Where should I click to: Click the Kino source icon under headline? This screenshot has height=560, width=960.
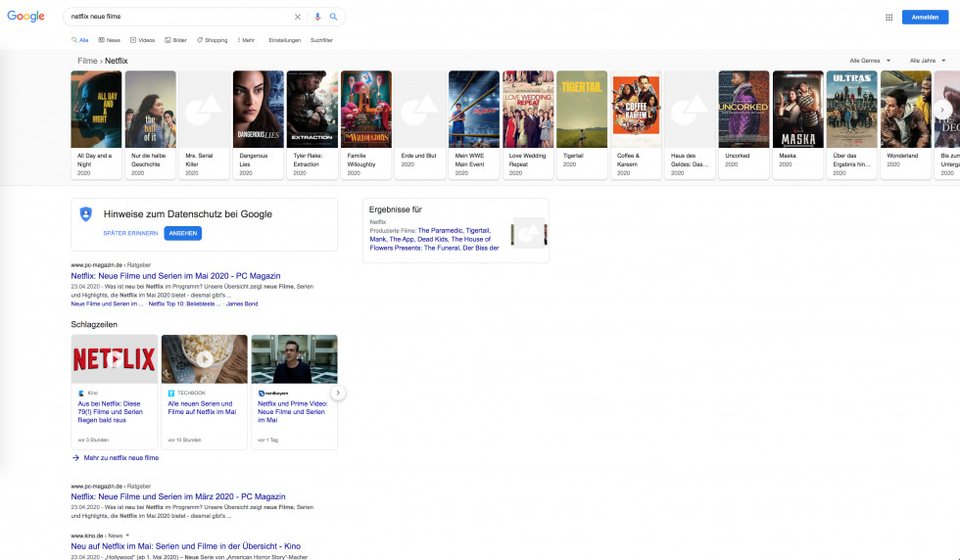[80, 393]
